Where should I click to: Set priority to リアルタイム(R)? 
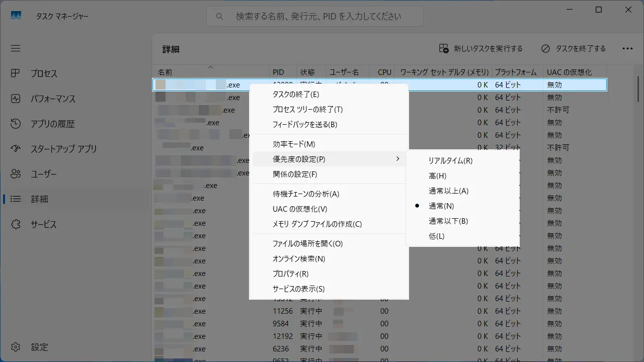pyautogui.click(x=450, y=161)
